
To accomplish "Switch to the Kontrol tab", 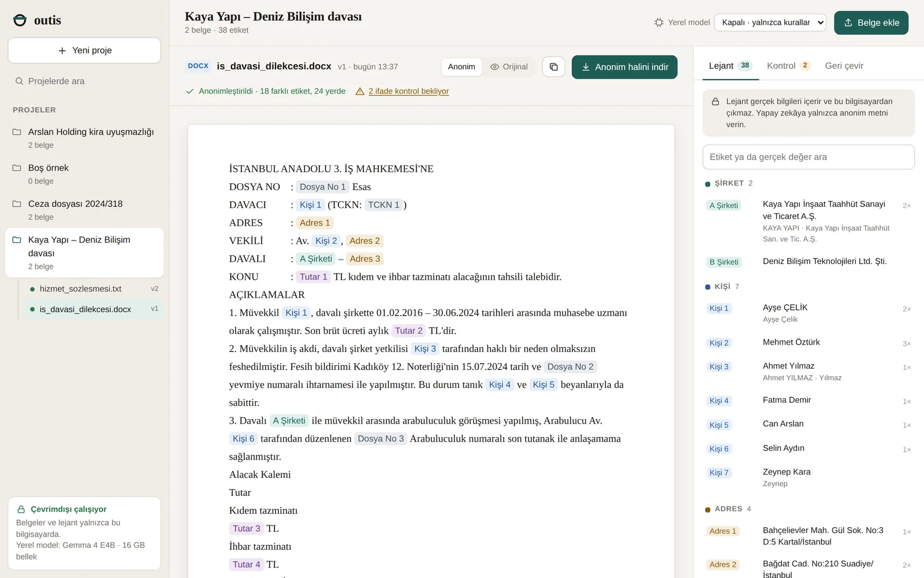I will coord(788,66).
